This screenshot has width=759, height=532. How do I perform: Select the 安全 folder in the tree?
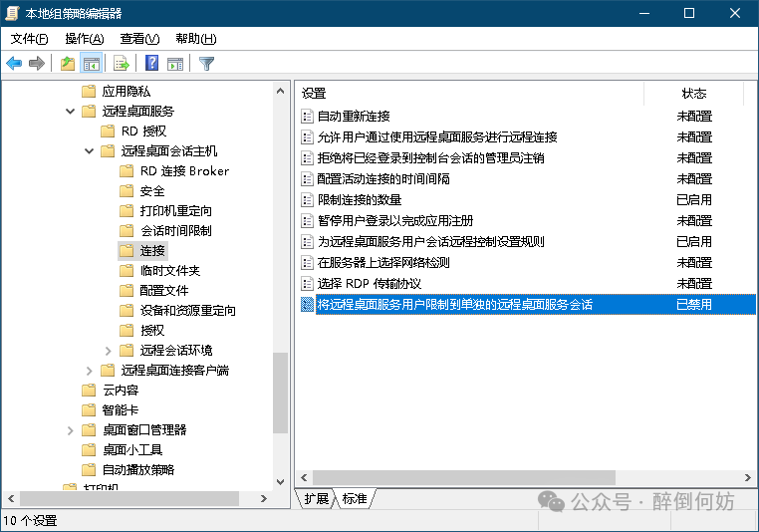pyautogui.click(x=152, y=191)
